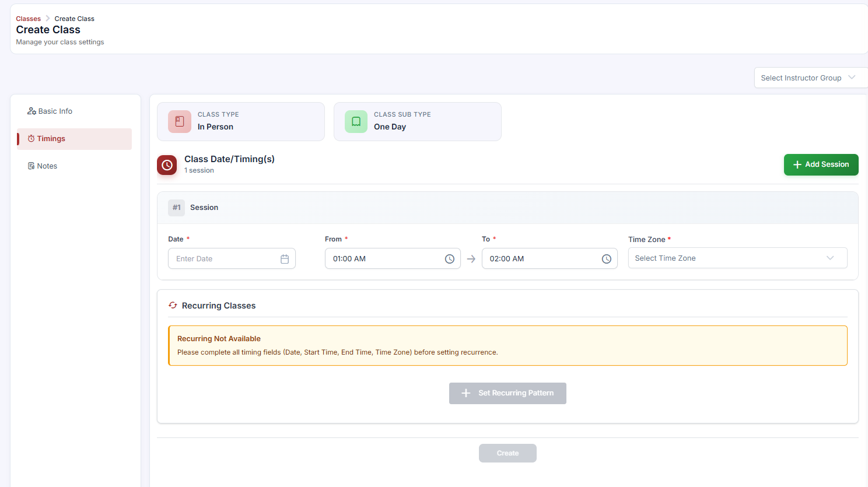Navigate to Classes via breadcrumb link

coord(29,19)
